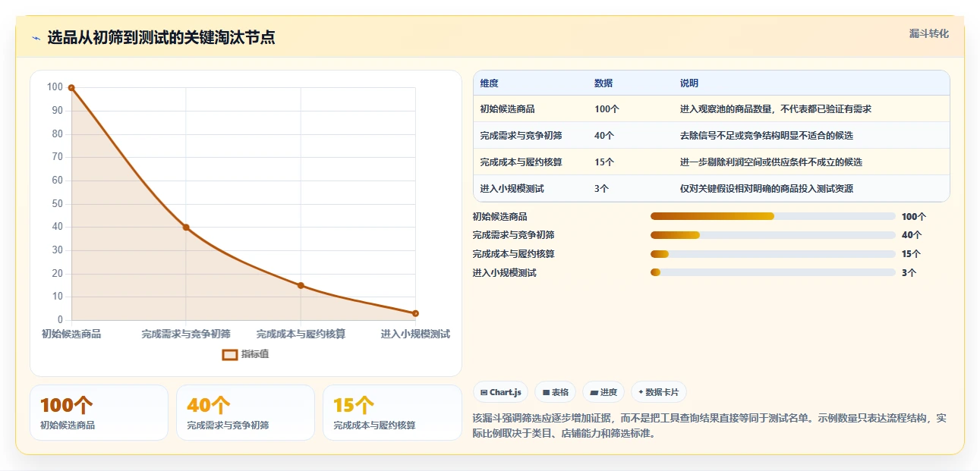This screenshot has height=471, width=980.
Task: Click the 完成需求与竞争初筛 x-axis label
Action: (186, 334)
